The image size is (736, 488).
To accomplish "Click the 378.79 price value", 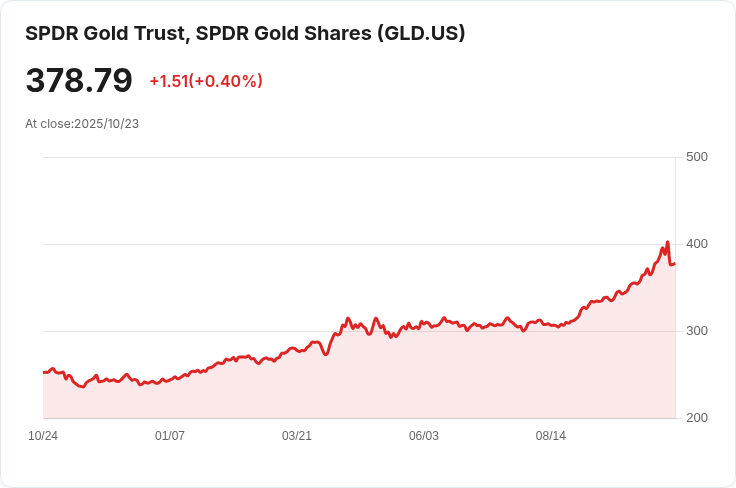I will (79, 80).
